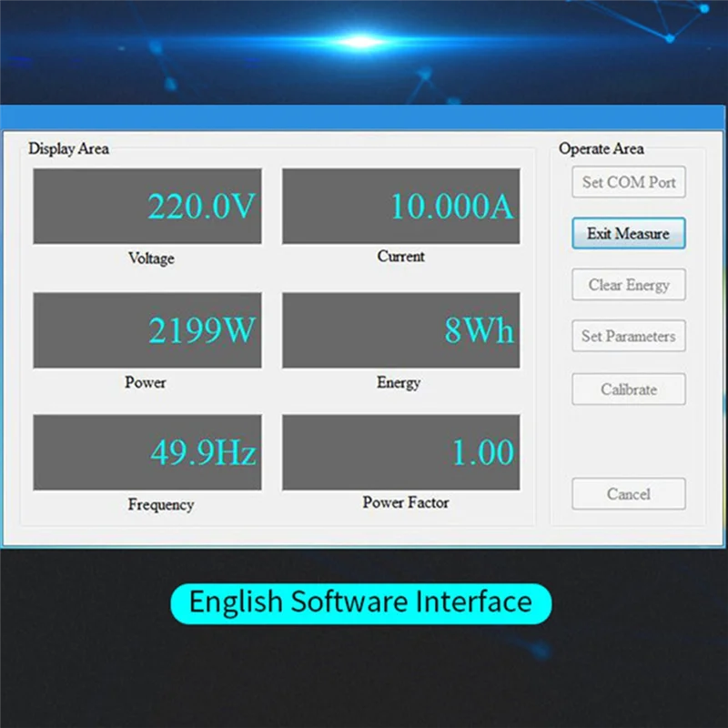Click the Energy readout showing 8Wh
This screenshot has width=728, height=728.
tap(400, 331)
